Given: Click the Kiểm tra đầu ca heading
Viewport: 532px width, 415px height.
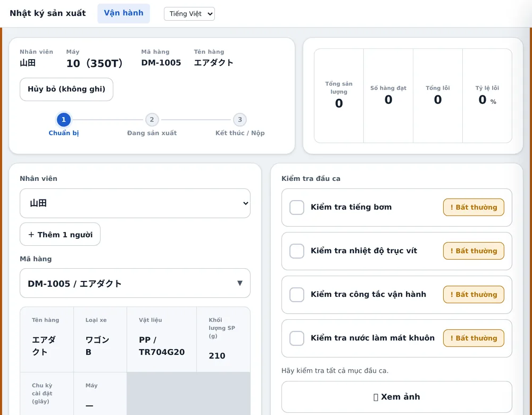Looking at the screenshot, I should (x=311, y=178).
